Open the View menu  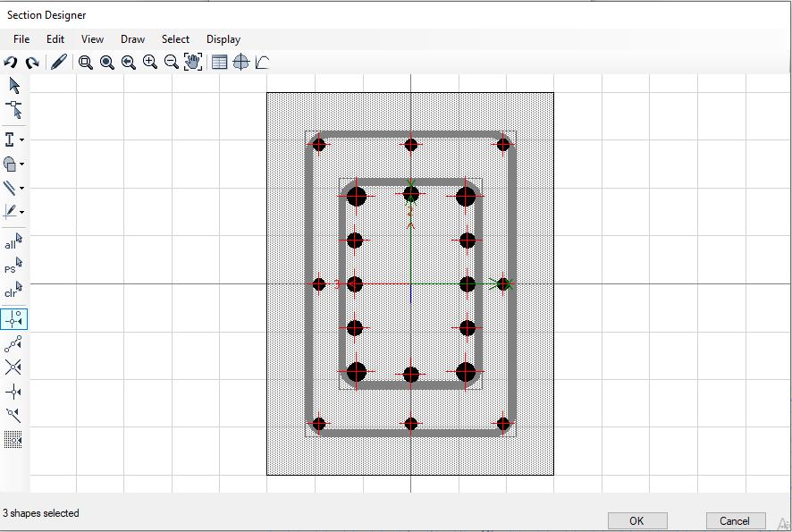(x=92, y=39)
